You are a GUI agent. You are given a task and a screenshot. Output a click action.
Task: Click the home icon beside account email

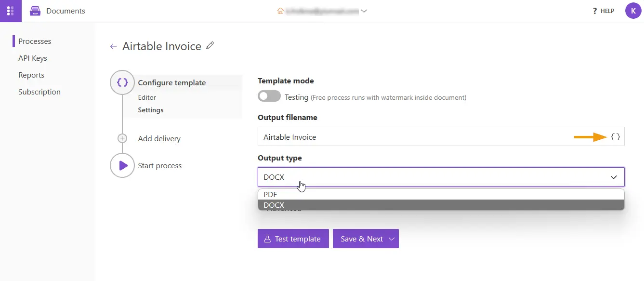coord(280,11)
